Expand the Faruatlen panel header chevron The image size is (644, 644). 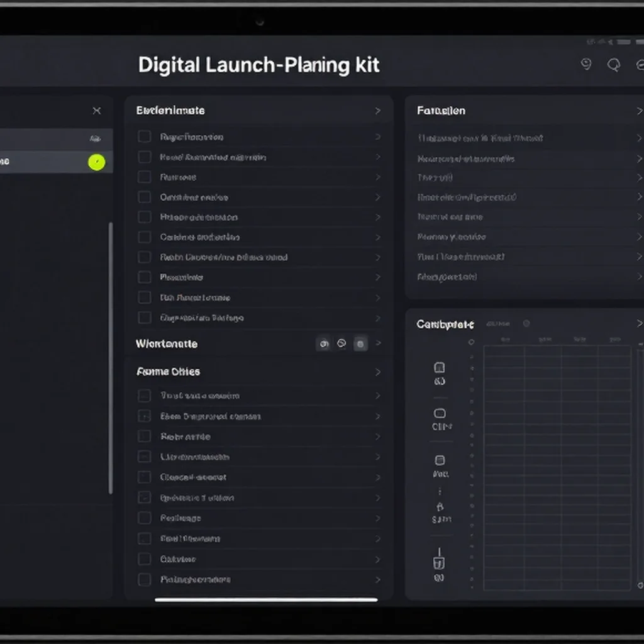click(639, 111)
